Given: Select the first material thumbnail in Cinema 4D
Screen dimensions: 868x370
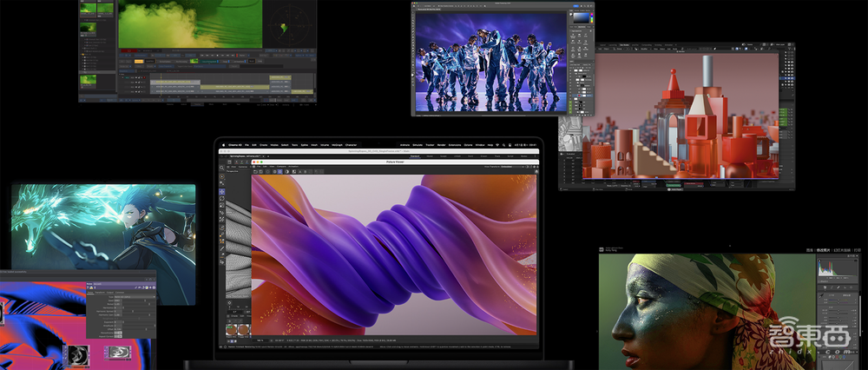Looking at the screenshot, I should click(231, 330).
